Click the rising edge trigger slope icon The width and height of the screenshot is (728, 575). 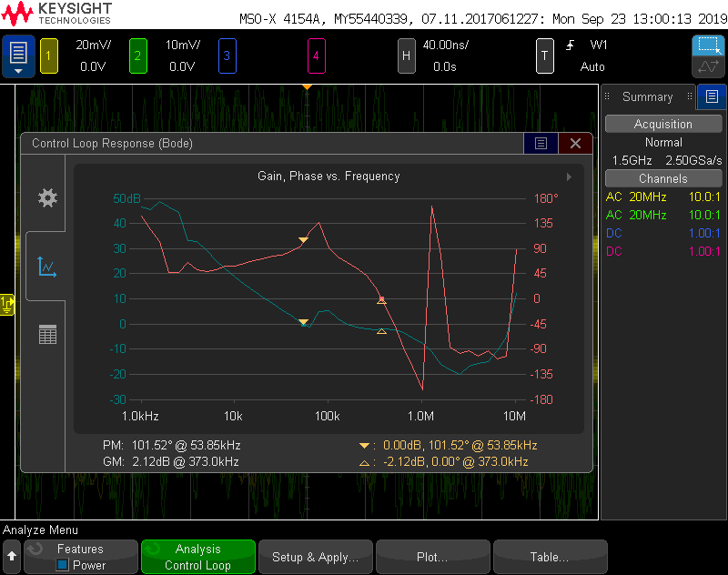tap(571, 45)
